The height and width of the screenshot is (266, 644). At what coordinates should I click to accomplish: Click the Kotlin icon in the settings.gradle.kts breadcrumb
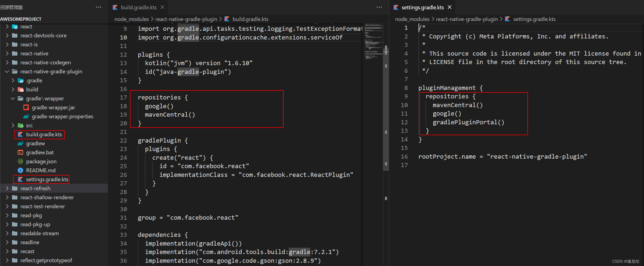click(x=508, y=19)
